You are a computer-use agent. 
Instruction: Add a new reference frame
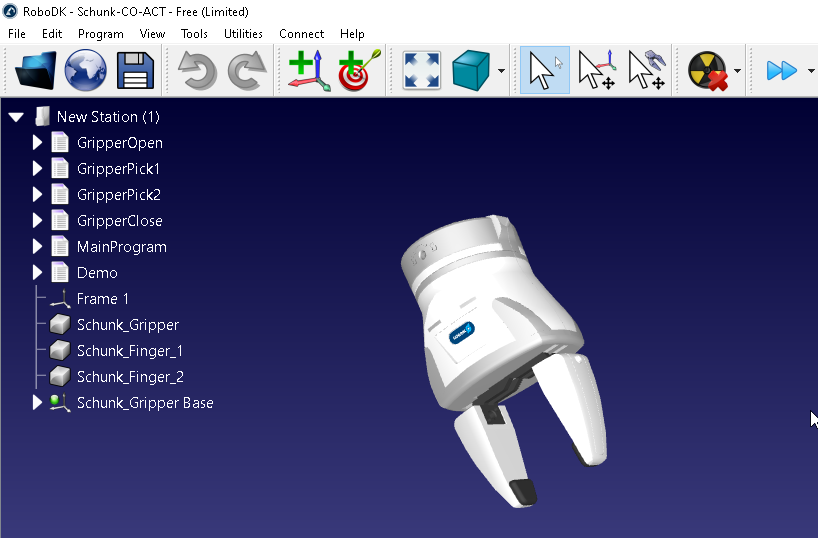point(310,70)
